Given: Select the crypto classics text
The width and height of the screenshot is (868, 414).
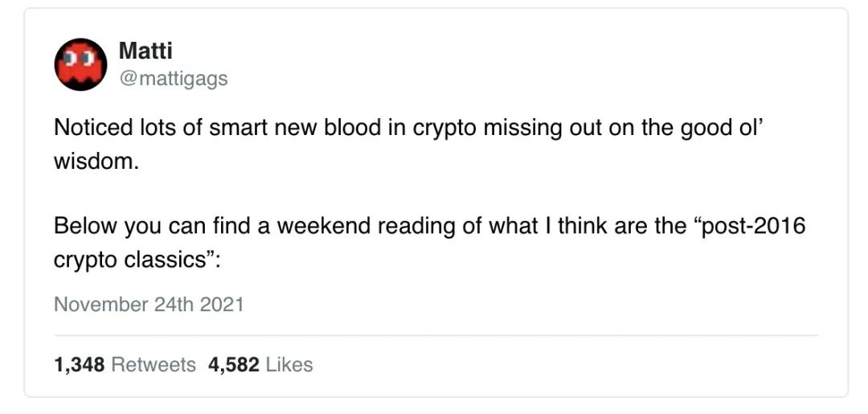Looking at the screenshot, I should click(x=131, y=259).
